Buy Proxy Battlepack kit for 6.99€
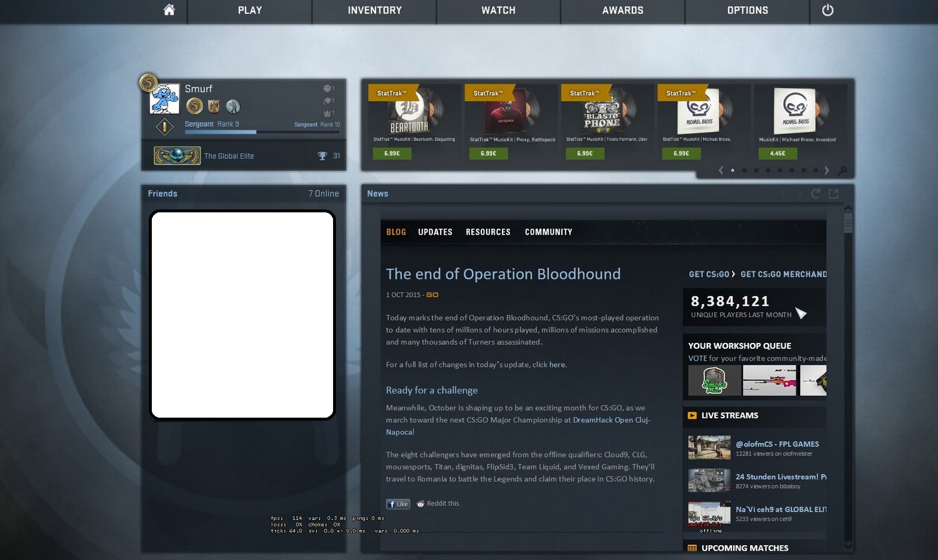The image size is (938, 560). coord(488,154)
